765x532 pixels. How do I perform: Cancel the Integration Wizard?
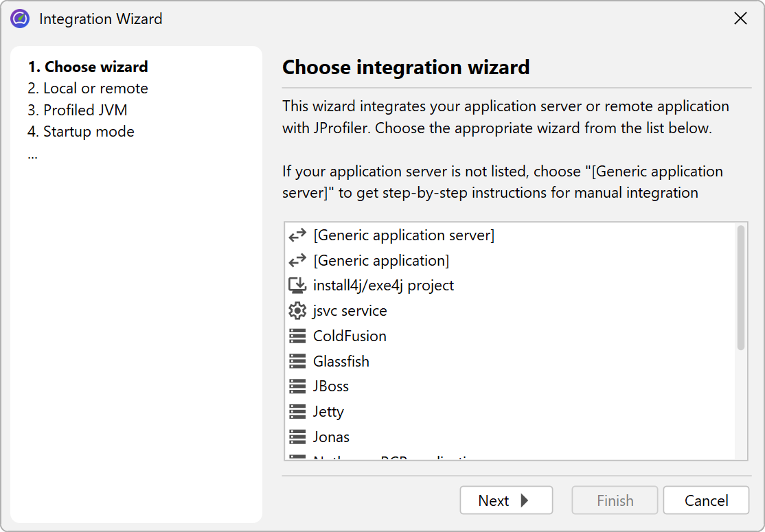(x=706, y=500)
